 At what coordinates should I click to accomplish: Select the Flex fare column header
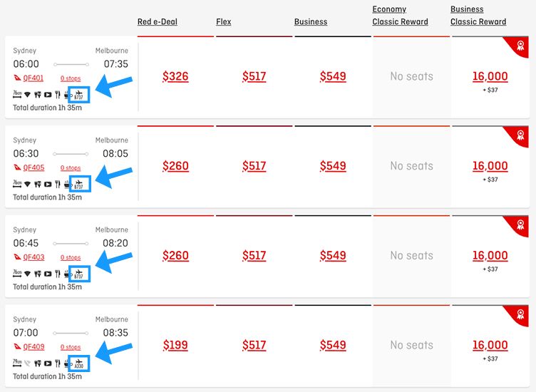tap(224, 22)
